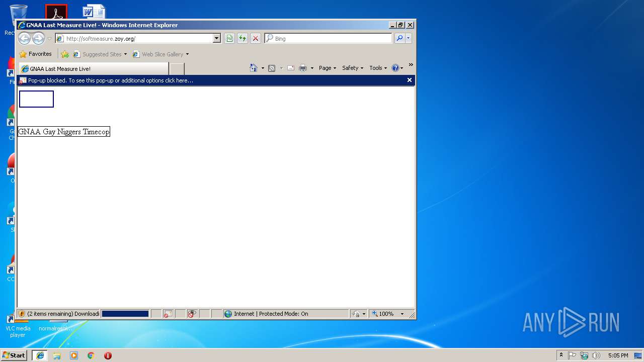Click the 100% zoom level button
Viewport: 644px width, 362px height.
pos(383,314)
